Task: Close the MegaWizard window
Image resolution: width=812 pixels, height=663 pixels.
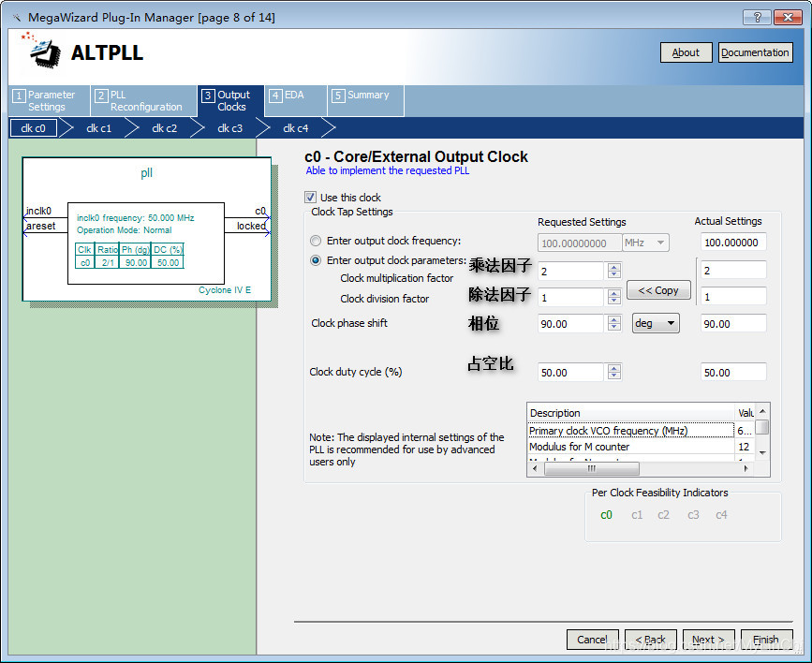Action: [788, 17]
